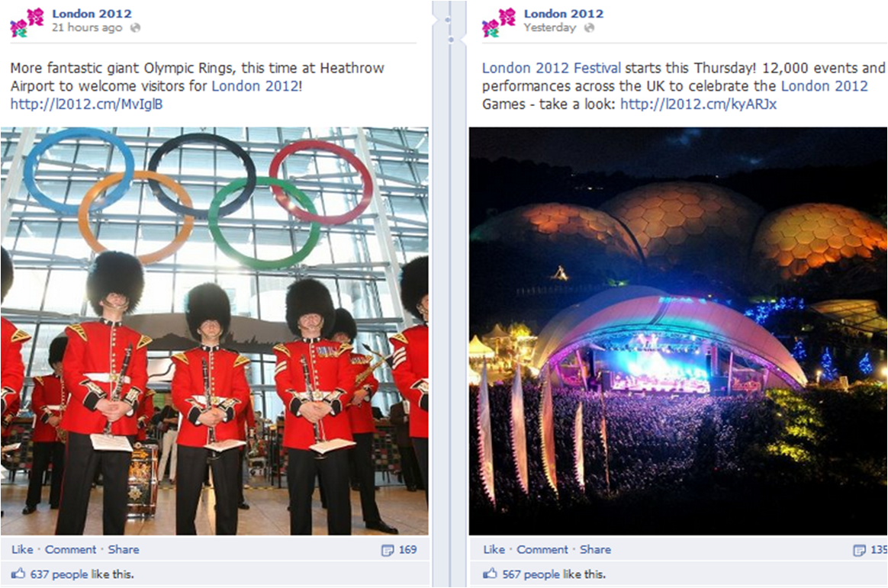View Olympic Rings guardsmen photo

(214, 331)
